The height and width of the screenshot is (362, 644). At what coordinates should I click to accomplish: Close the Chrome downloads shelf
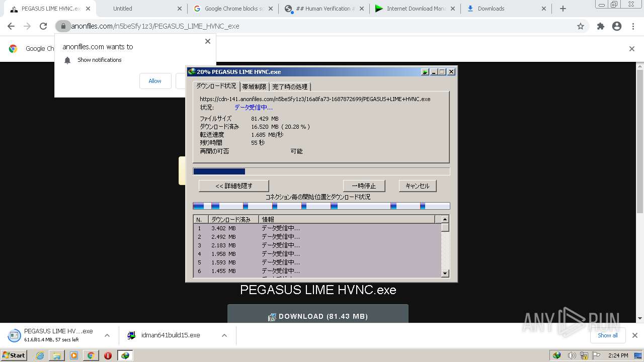pos(635,335)
